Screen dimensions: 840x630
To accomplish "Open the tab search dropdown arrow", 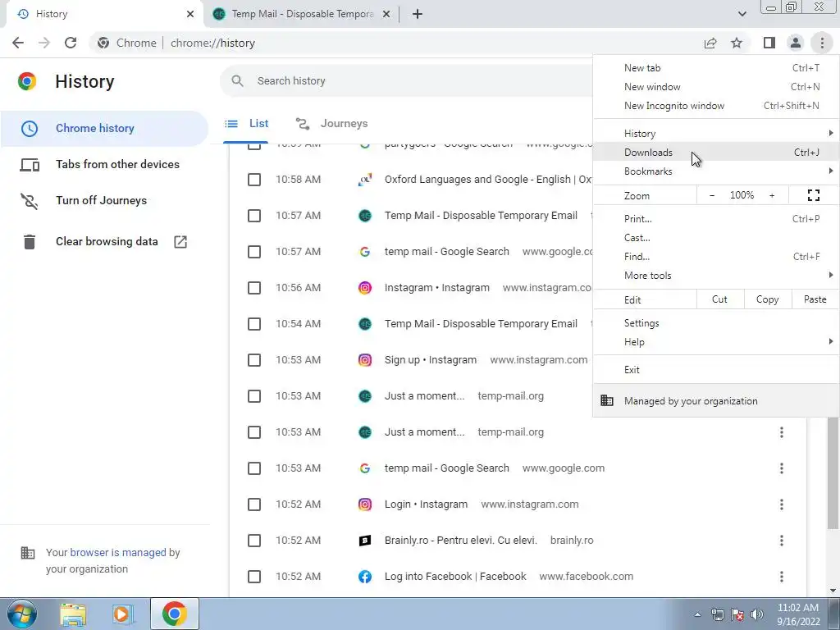I will point(742,14).
